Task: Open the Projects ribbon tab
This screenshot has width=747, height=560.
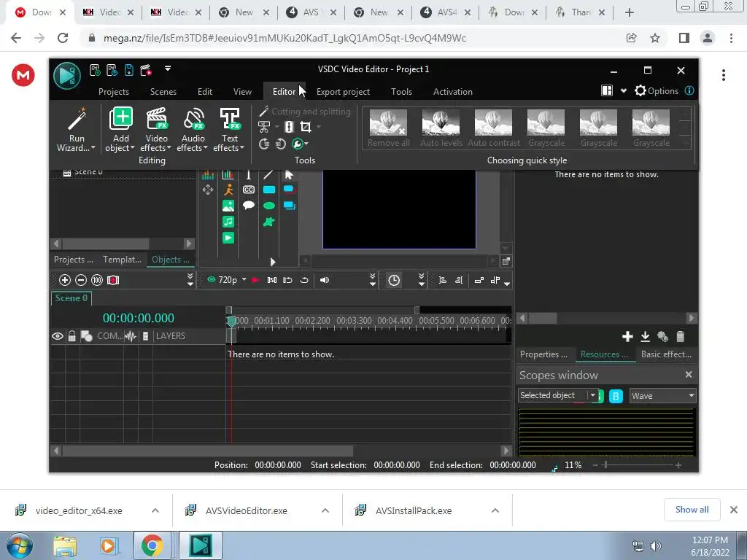Action: [113, 92]
